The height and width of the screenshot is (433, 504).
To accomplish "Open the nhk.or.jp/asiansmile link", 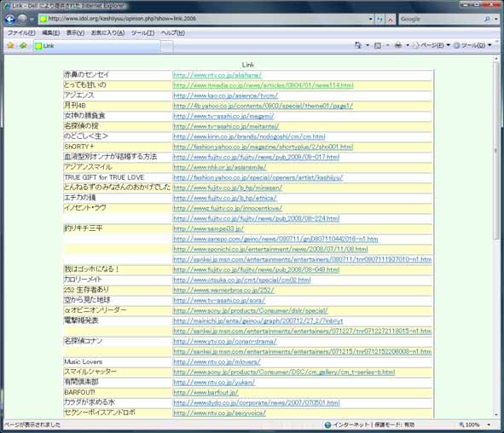I will pos(219,168).
